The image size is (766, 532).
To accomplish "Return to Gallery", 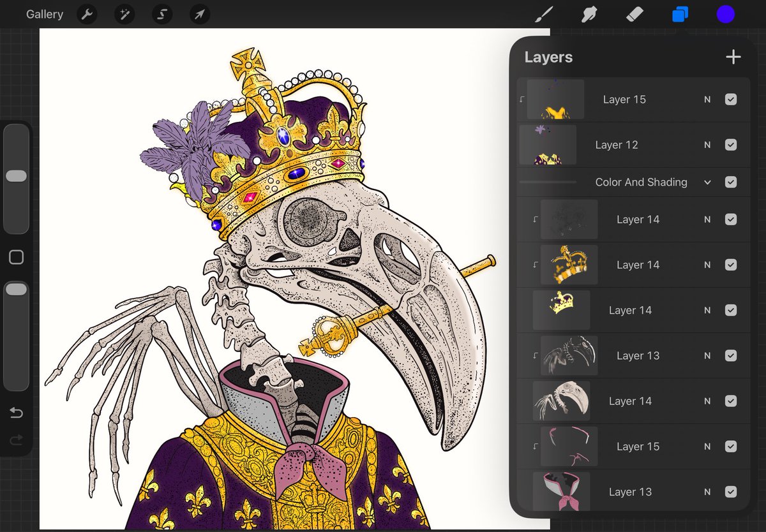I will coord(45,14).
